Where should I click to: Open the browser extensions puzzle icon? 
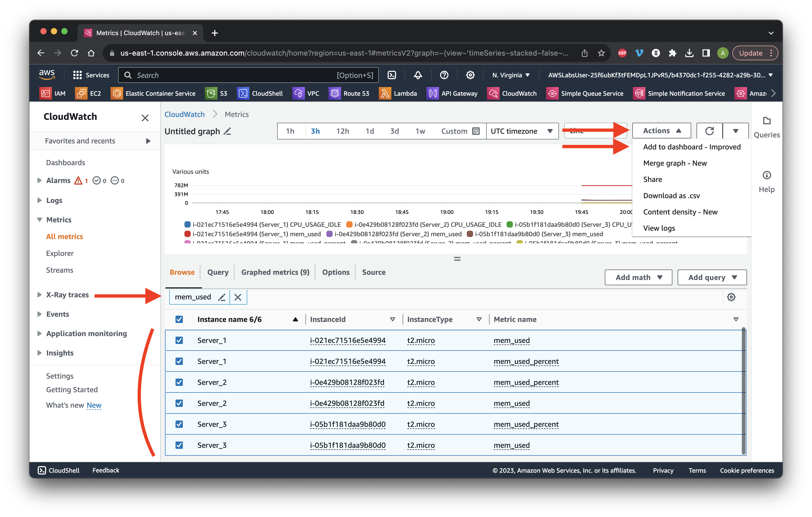click(672, 53)
